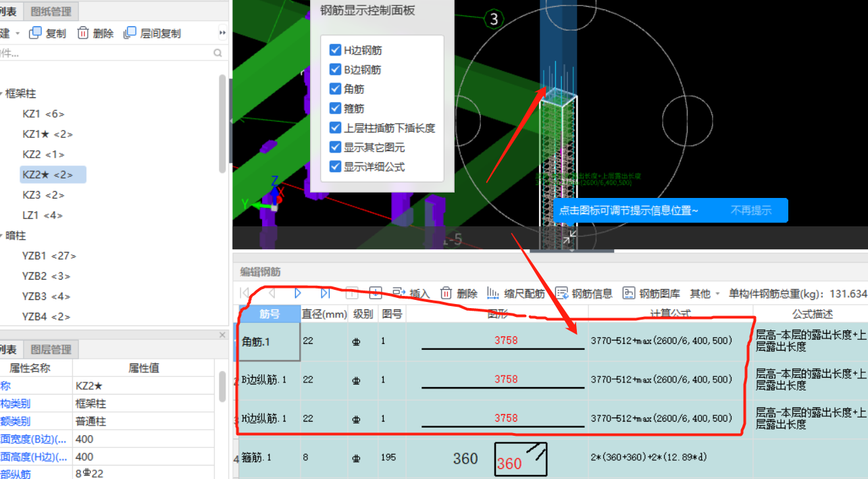
Task: Select KZ1★ <2> in the component tree
Action: (x=47, y=134)
